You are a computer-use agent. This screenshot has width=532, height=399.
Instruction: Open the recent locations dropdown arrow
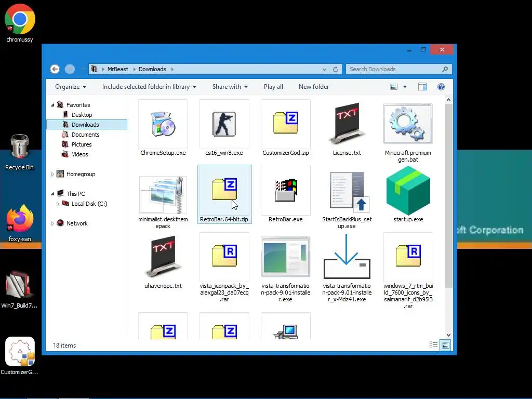pyautogui.click(x=83, y=69)
